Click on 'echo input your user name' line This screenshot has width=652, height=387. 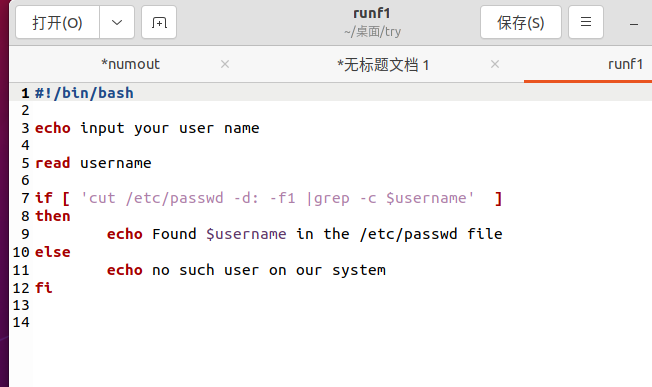147,128
